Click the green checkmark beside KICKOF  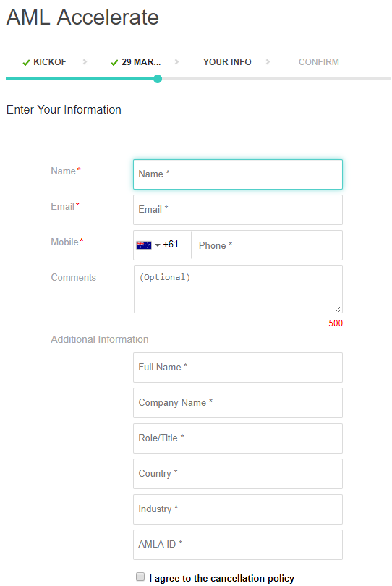(x=26, y=63)
